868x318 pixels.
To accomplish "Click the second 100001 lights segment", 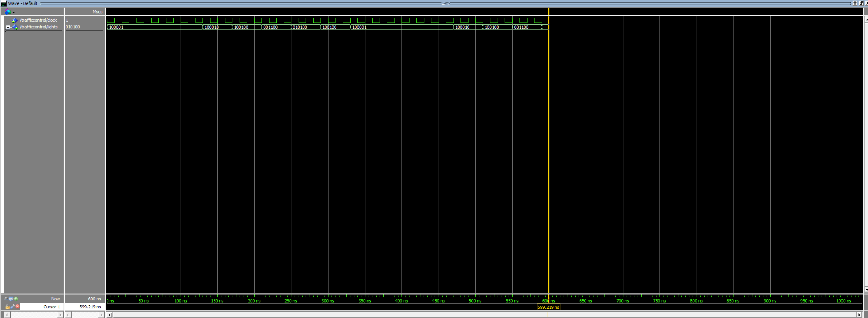I will click(402, 27).
